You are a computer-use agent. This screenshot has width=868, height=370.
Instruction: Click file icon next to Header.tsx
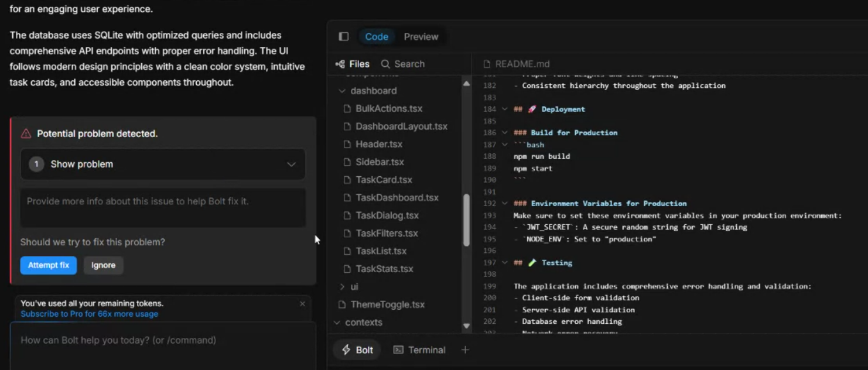click(347, 144)
